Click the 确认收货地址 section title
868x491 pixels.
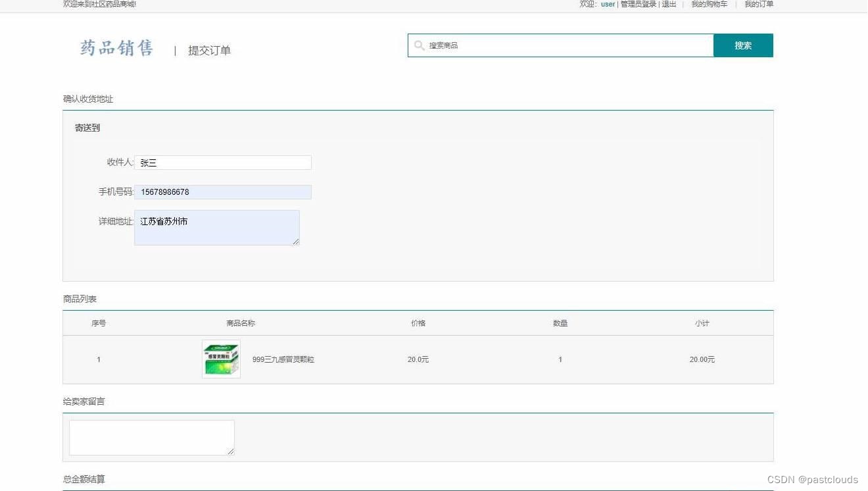click(87, 99)
